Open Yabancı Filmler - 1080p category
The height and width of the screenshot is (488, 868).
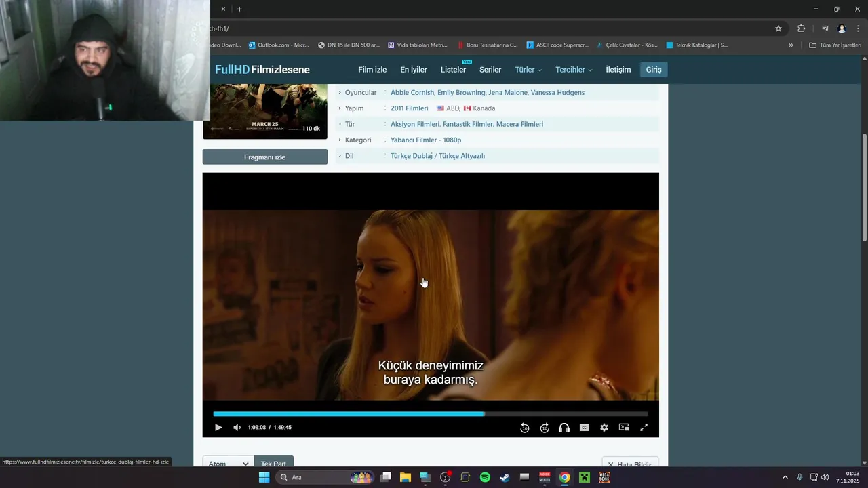426,140
